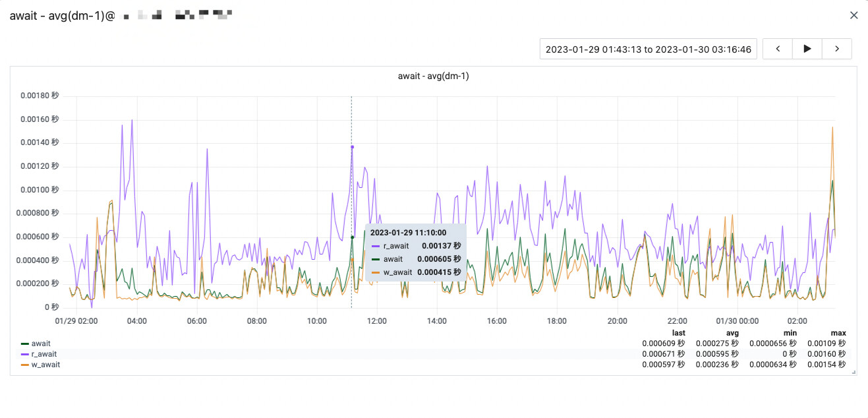Click the x-axis label 22:00
This screenshot has width=868, height=418.
click(x=677, y=321)
